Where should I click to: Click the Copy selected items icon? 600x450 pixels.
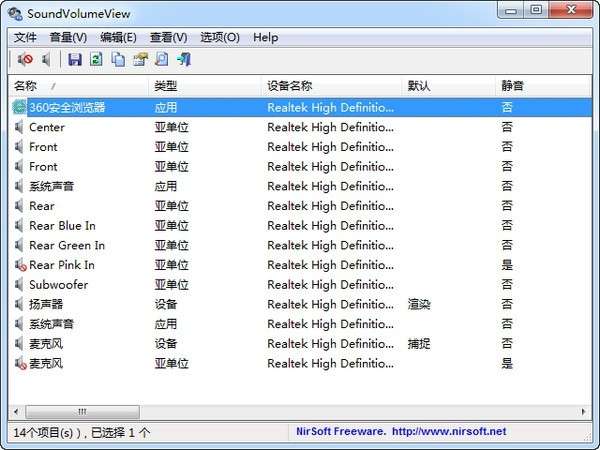118,59
